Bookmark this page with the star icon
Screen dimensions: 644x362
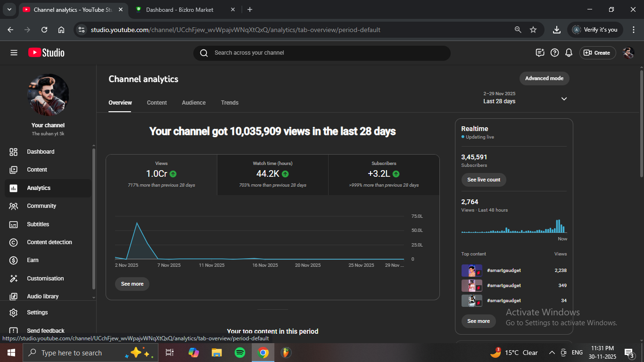(533, 30)
